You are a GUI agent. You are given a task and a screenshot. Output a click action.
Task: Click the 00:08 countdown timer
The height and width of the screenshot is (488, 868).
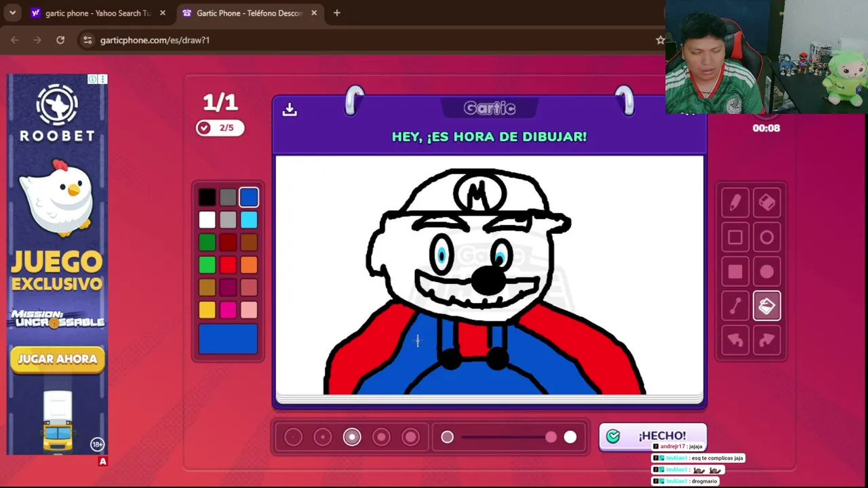[766, 128]
